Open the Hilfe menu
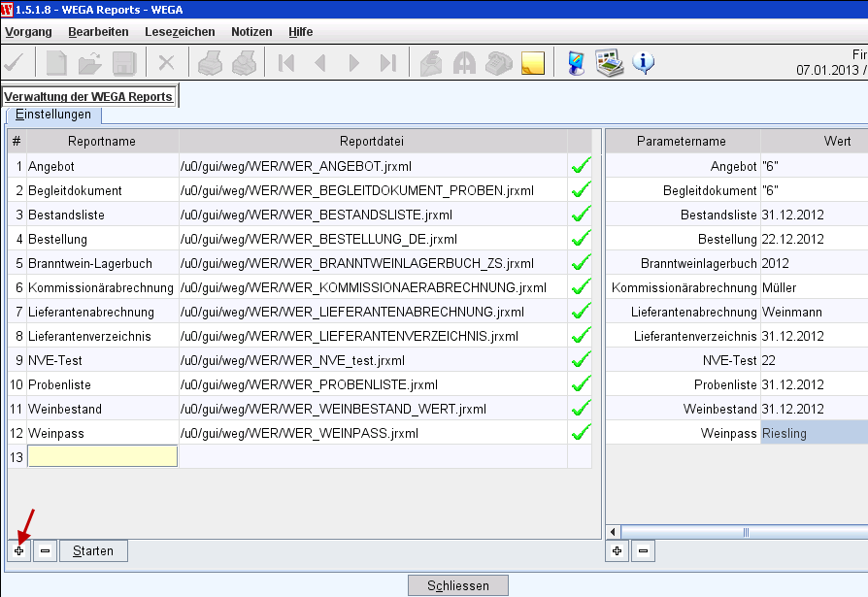Screen dimensions: 868x597 pyautogui.click(x=300, y=32)
